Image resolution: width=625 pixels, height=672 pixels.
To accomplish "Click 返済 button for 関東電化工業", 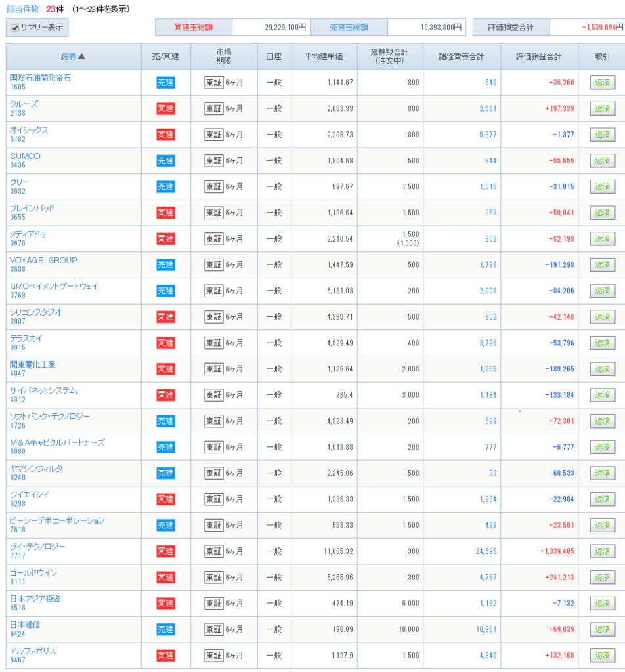I will coord(602,369).
